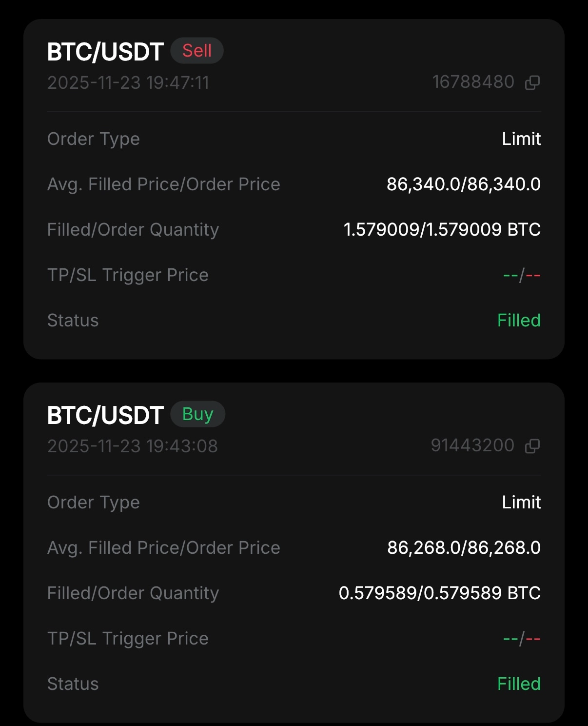
Task: Tap the 0.579589/0.579589 BTC quantity
Action: pyautogui.click(x=439, y=593)
